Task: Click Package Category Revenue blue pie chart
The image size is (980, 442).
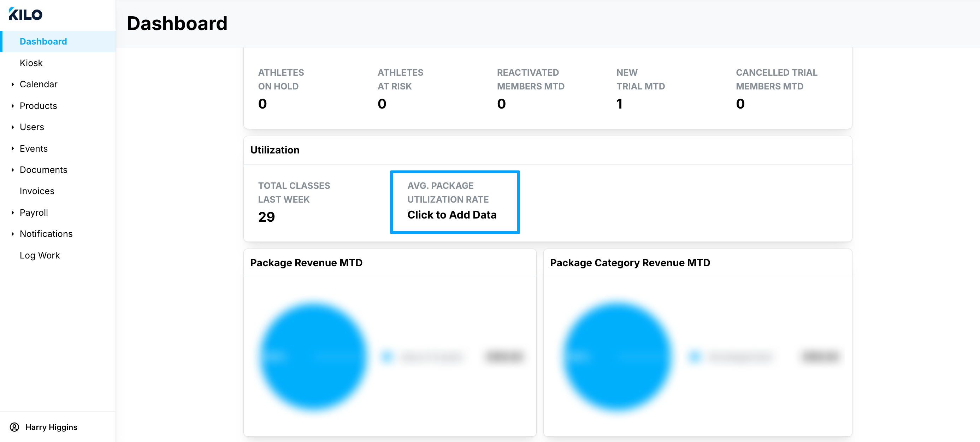Action: pyautogui.click(x=617, y=356)
